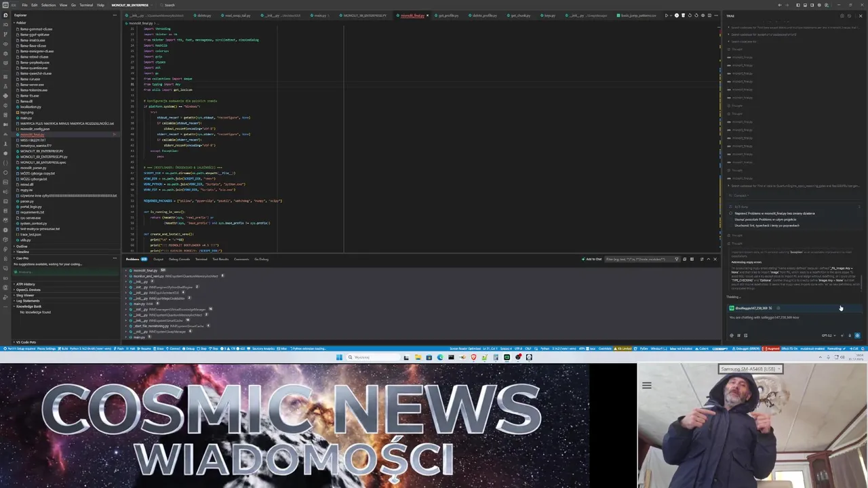The height and width of the screenshot is (488, 868).
Task: Open chat history icon in the TRAE panel
Action: tap(849, 16)
